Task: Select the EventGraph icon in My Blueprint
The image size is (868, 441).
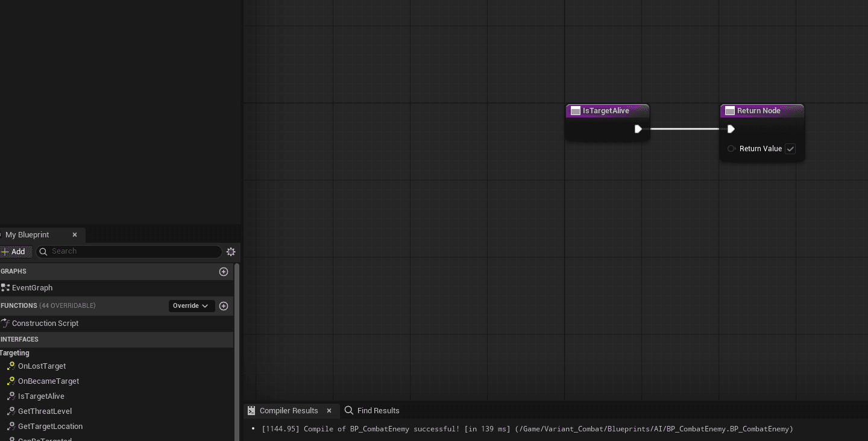Action: (x=6, y=287)
